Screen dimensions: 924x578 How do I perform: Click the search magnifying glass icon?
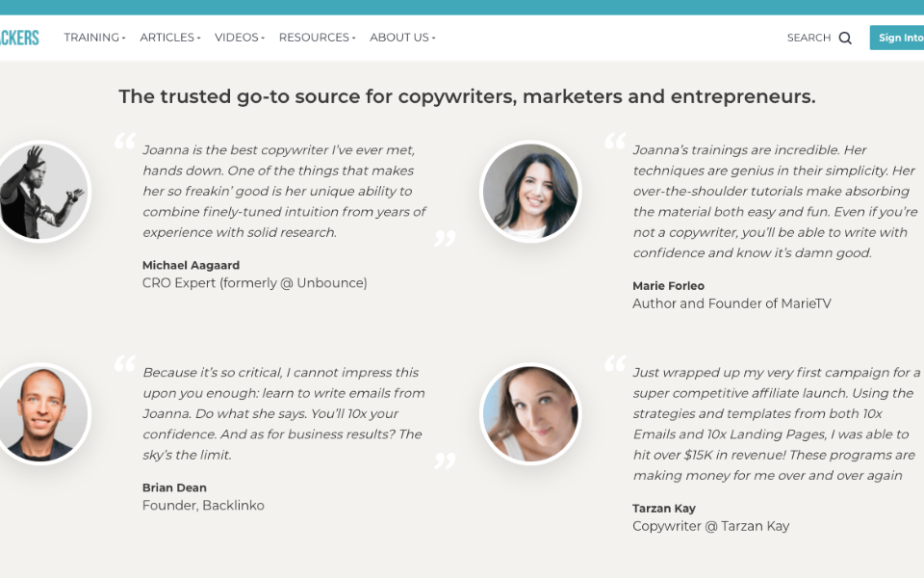(845, 39)
